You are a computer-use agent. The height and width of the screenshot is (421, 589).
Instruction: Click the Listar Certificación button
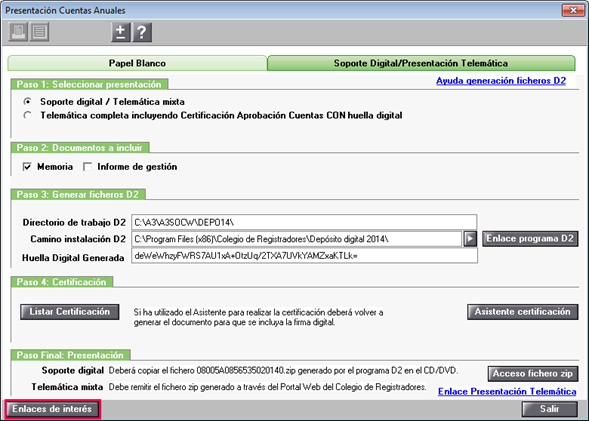69,312
